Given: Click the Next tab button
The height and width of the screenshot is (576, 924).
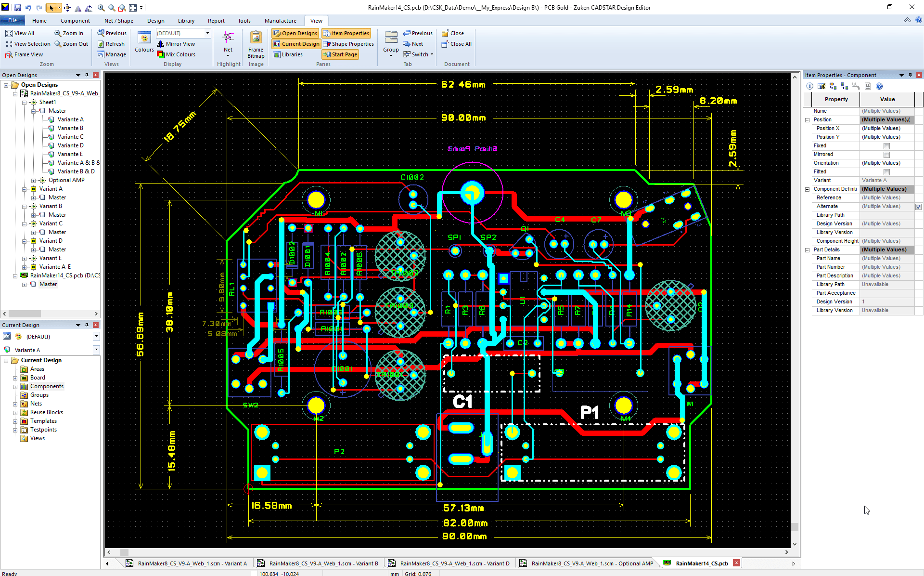Looking at the screenshot, I should [413, 44].
